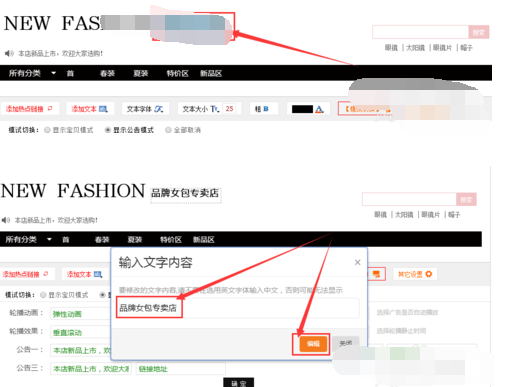This screenshot has height=387, width=507.
Task: Click the orange 编辑 button in dialog
Action: click(313, 344)
